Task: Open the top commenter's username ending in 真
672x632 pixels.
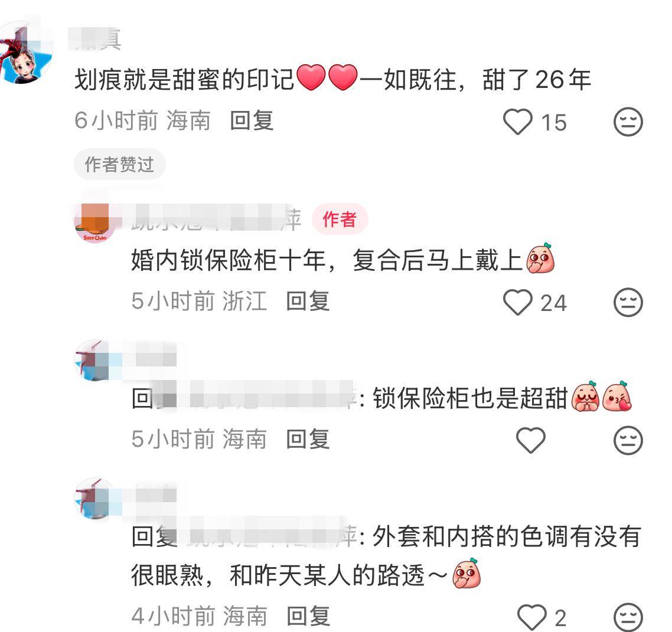Action: [94, 40]
